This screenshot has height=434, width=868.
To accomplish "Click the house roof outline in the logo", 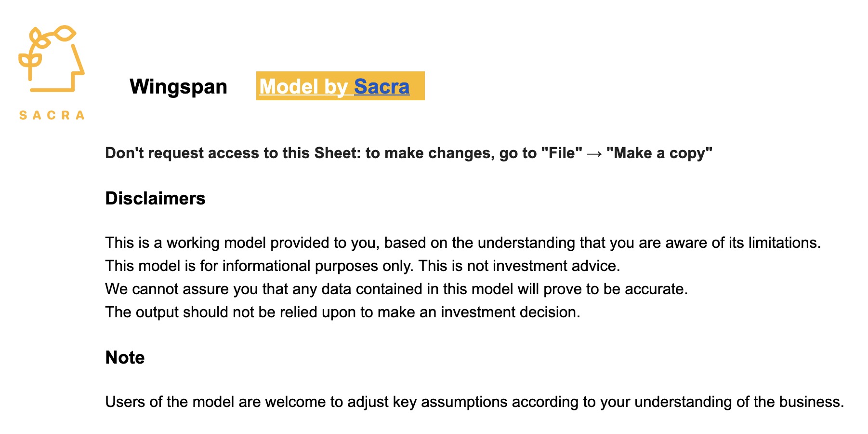I will coord(77,59).
